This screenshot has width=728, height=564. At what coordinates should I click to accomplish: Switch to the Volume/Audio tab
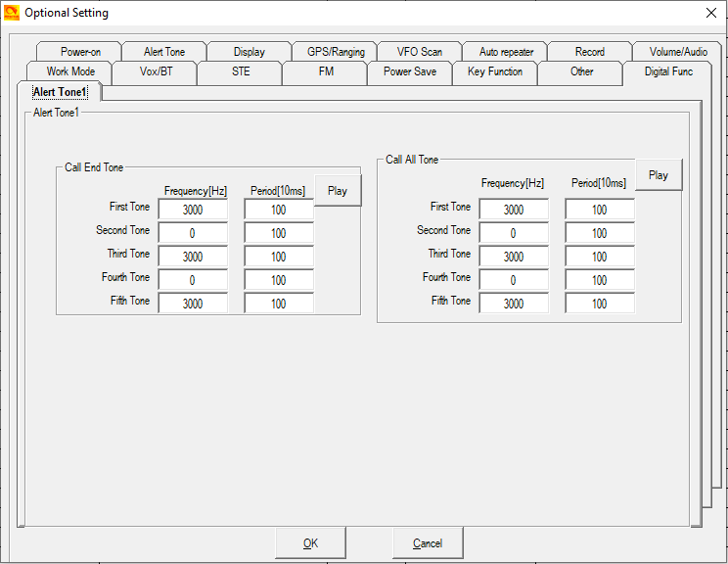tap(677, 52)
